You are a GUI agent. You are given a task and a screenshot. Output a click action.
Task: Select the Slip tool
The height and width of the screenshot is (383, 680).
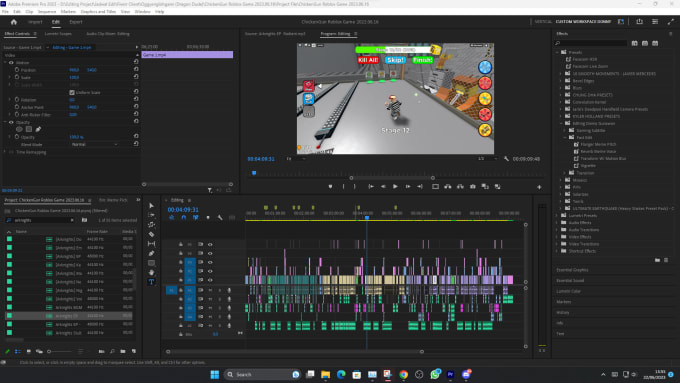click(151, 244)
